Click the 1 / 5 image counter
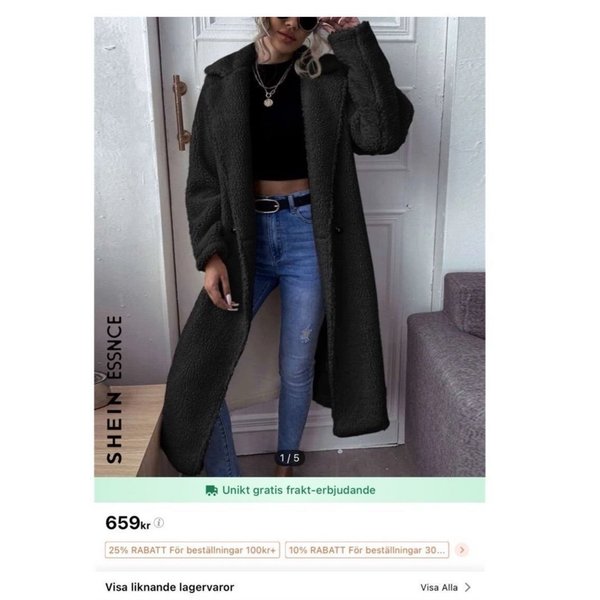The image size is (600, 600). (290, 458)
